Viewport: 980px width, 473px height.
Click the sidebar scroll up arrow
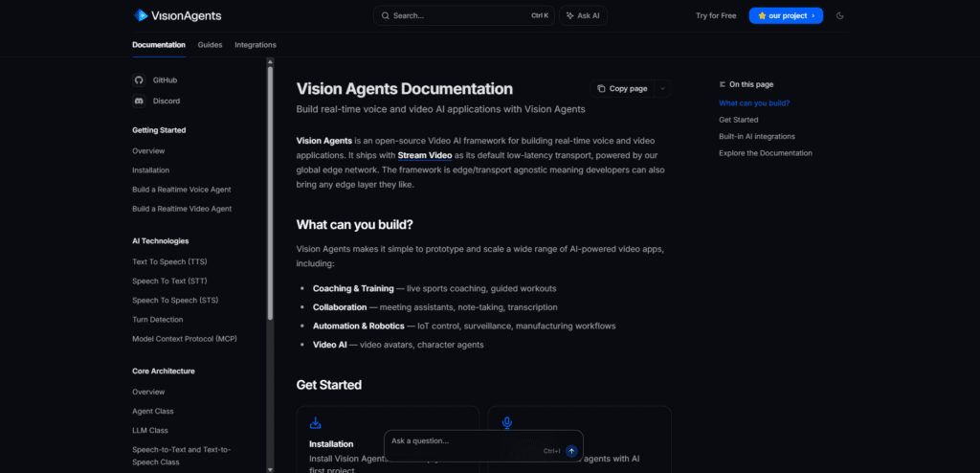click(x=270, y=61)
